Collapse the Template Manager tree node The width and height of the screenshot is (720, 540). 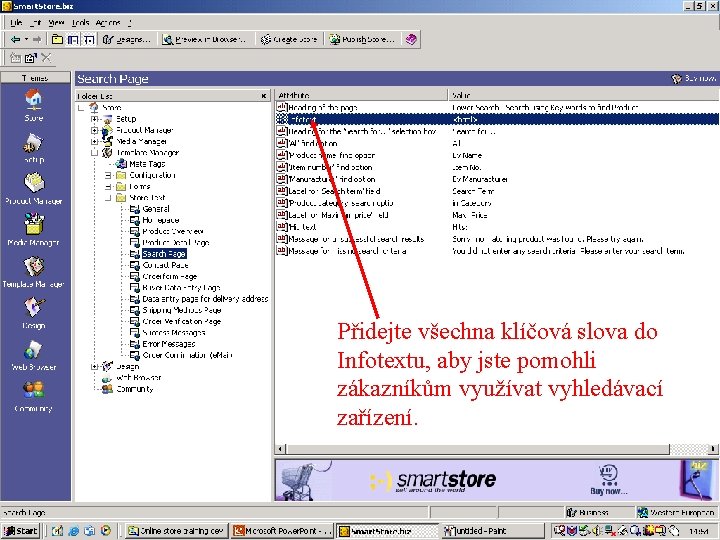[95, 153]
